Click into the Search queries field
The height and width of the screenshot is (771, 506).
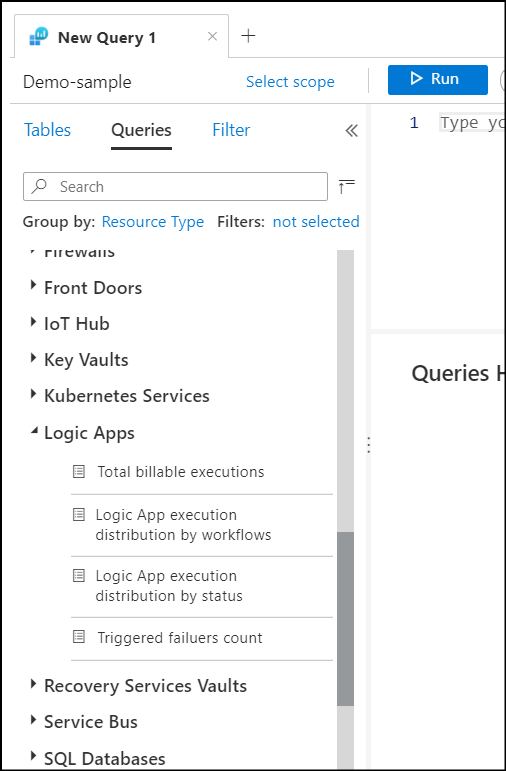(175, 186)
